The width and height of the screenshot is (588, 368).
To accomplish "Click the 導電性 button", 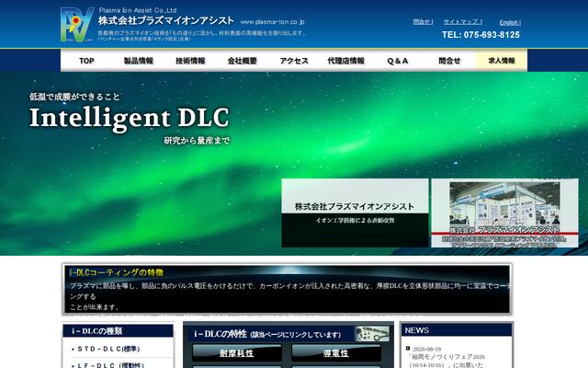I will pyautogui.click(x=336, y=353).
